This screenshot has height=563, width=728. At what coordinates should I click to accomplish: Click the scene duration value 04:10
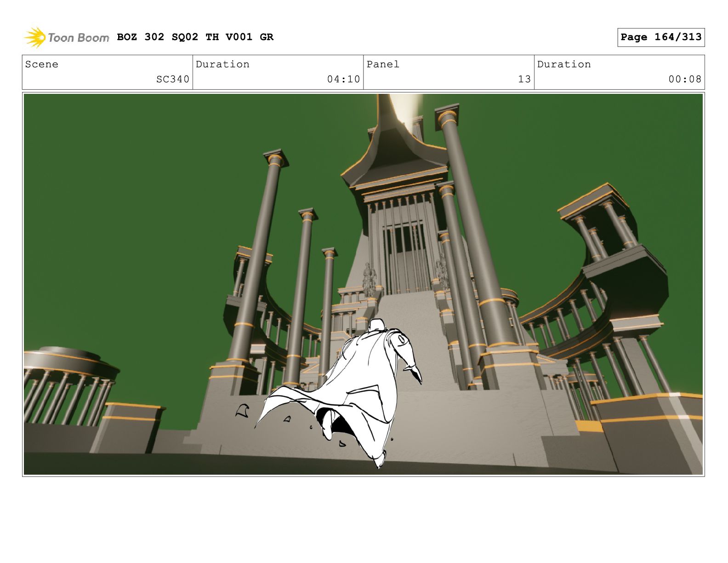tap(343, 79)
